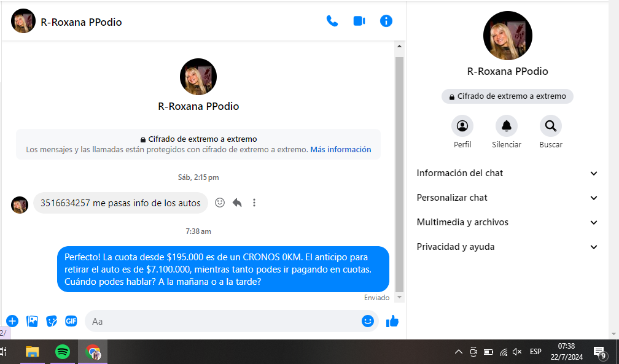Open the GIF picker
The image size is (619, 364).
click(71, 321)
